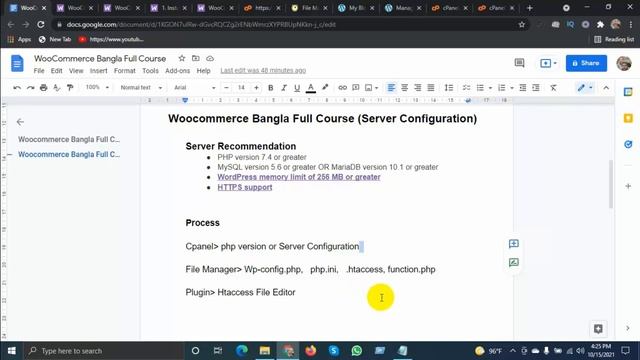
Task: Increase the font size with plus button
Action: tap(256, 88)
